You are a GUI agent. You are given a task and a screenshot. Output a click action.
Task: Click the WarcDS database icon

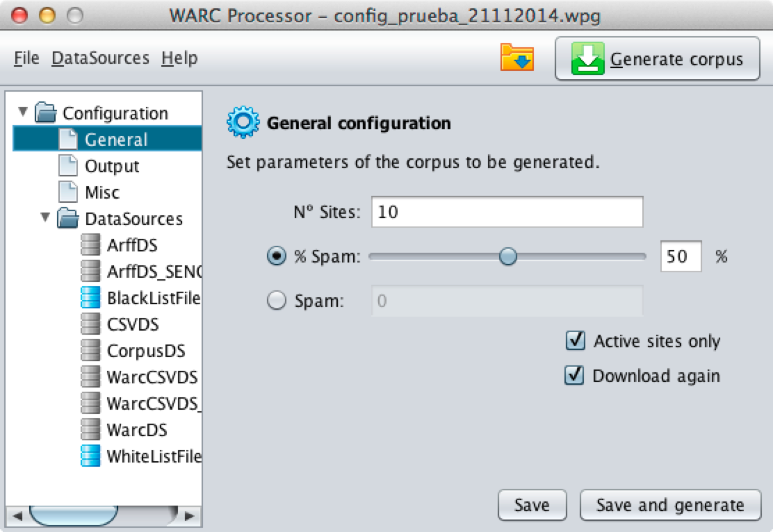pyautogui.click(x=90, y=430)
